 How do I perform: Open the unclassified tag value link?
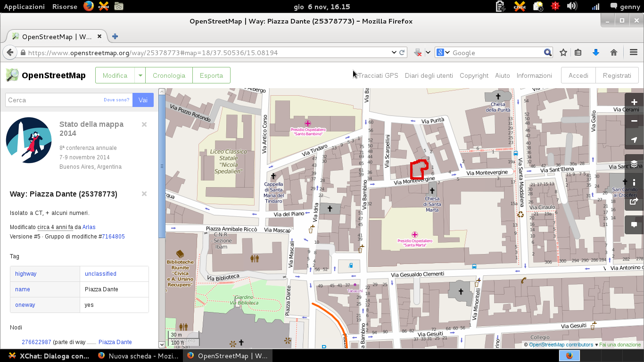(x=100, y=274)
